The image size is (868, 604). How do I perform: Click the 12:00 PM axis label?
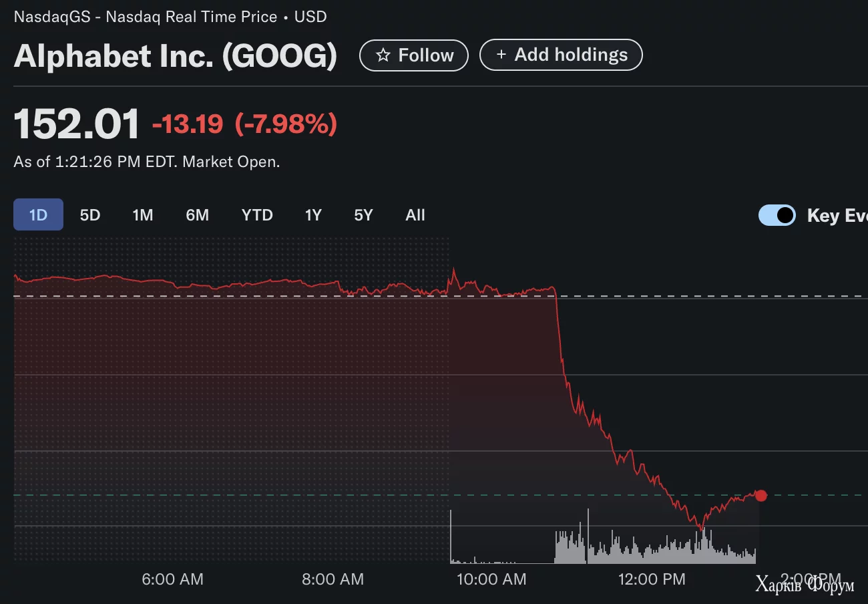(x=651, y=579)
